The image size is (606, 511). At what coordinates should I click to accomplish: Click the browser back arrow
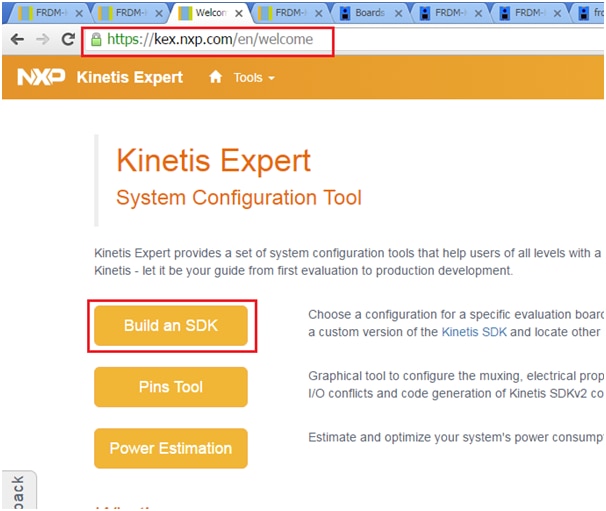coord(17,39)
